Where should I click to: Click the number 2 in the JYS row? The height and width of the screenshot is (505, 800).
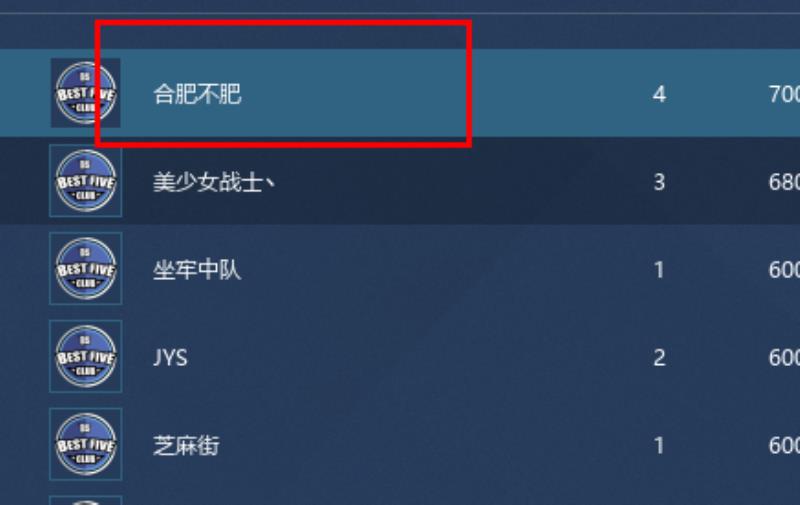659,358
